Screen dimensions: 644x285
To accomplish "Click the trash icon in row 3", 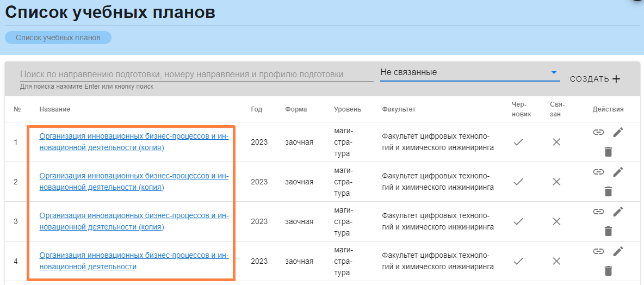I will tap(608, 231).
